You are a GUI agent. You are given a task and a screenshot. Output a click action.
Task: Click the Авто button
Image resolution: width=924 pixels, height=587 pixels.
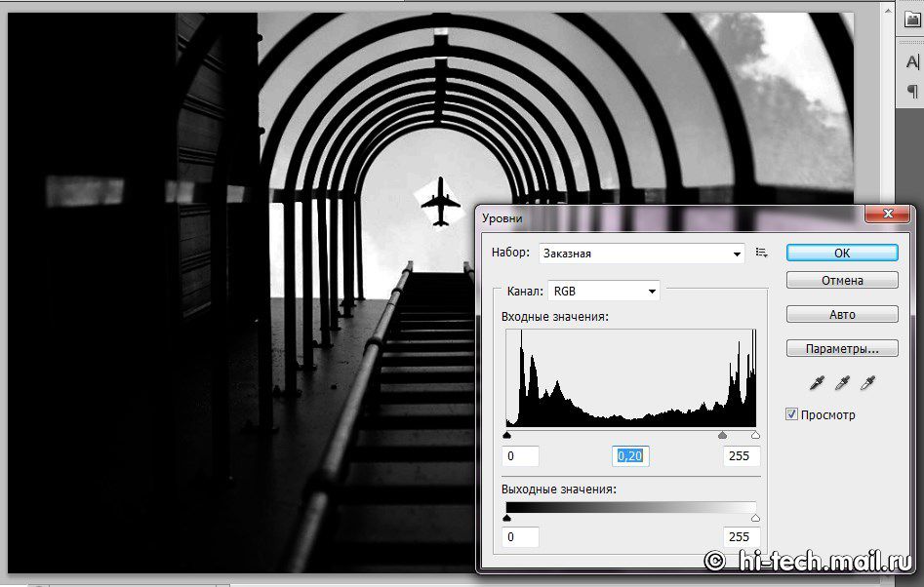(x=842, y=314)
